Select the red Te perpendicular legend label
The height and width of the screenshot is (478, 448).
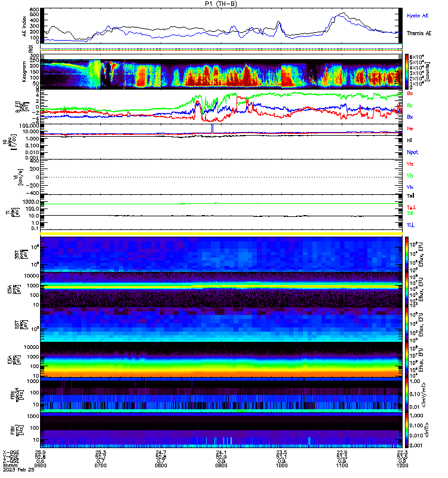(x=411, y=207)
